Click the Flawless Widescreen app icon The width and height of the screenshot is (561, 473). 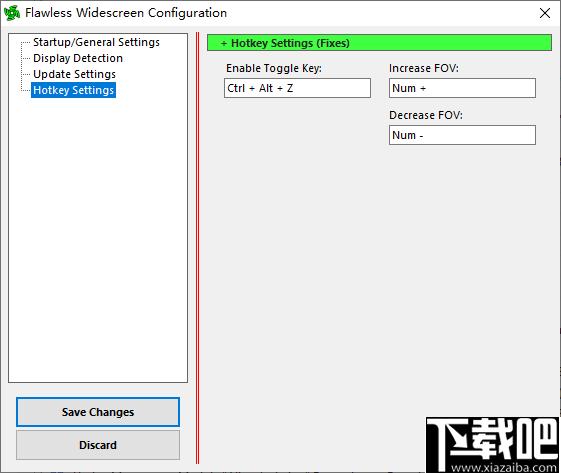point(12,13)
